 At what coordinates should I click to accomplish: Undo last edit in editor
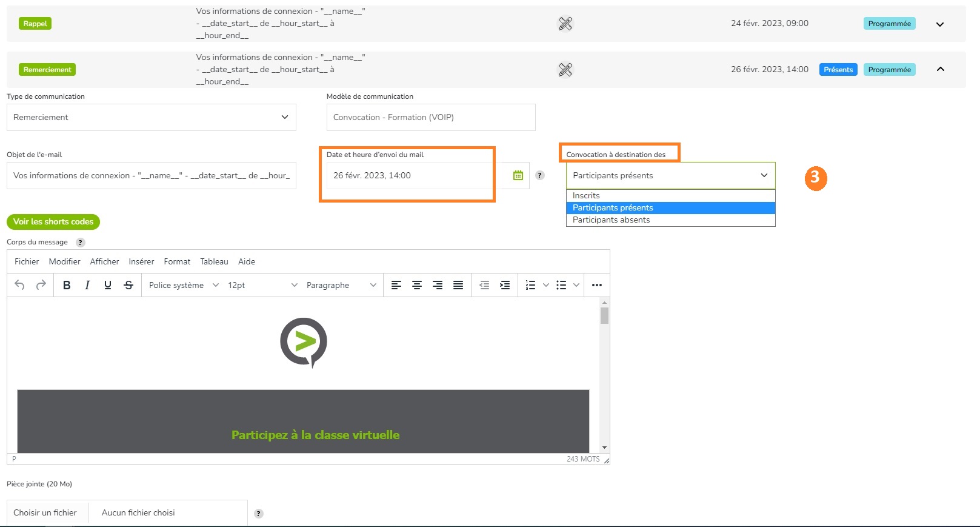(x=20, y=285)
